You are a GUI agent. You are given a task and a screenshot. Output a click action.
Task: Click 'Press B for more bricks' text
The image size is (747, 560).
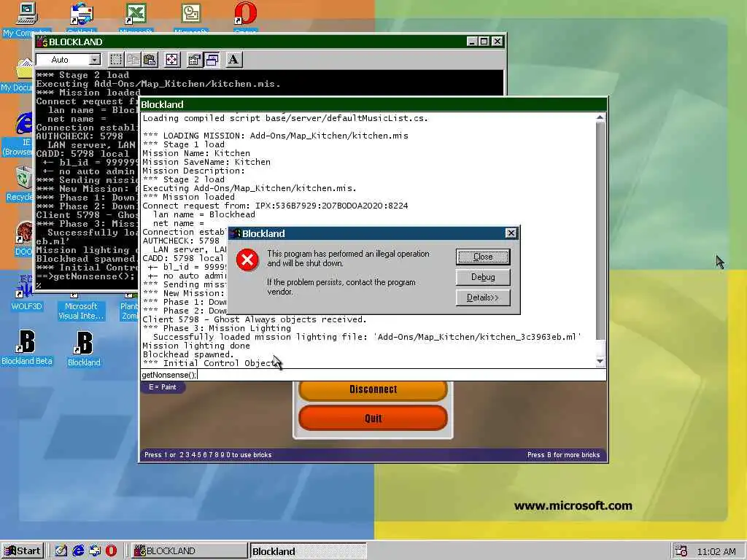[x=564, y=455]
